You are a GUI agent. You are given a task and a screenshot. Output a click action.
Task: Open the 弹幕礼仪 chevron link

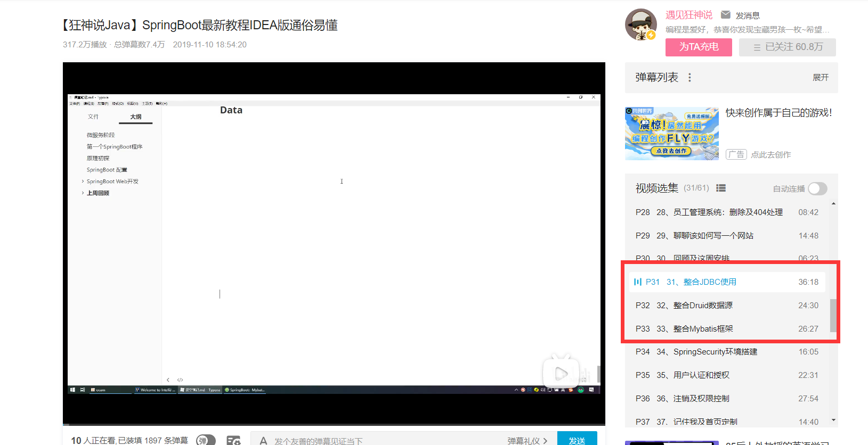528,441
